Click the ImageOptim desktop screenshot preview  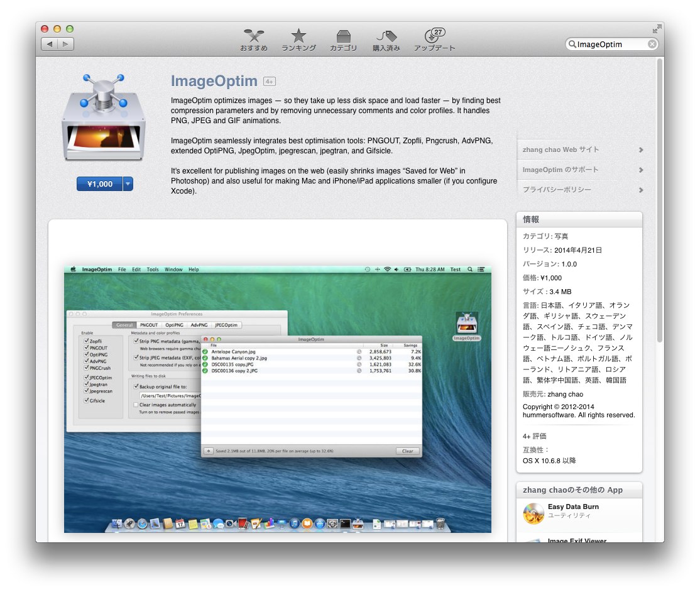[277, 398]
